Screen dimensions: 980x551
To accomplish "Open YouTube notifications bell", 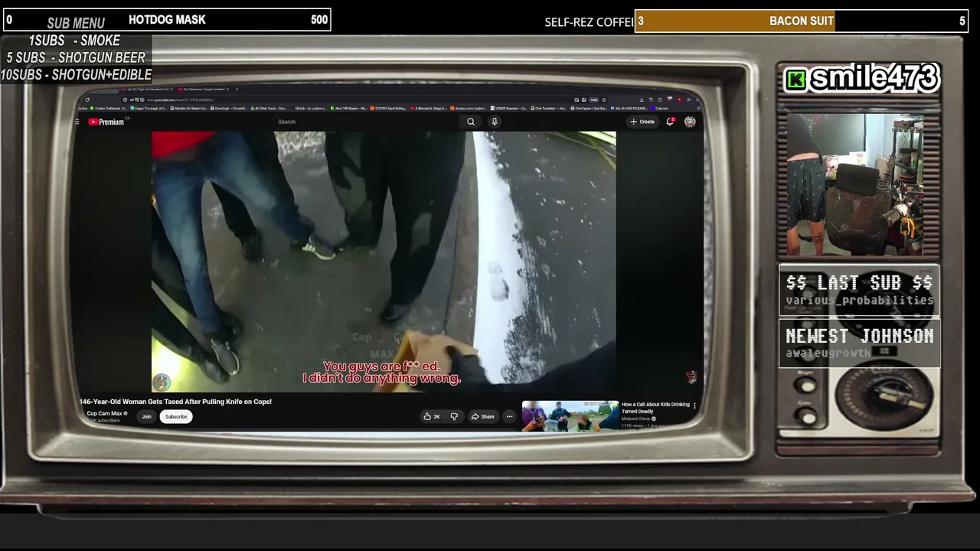I will [x=671, y=122].
